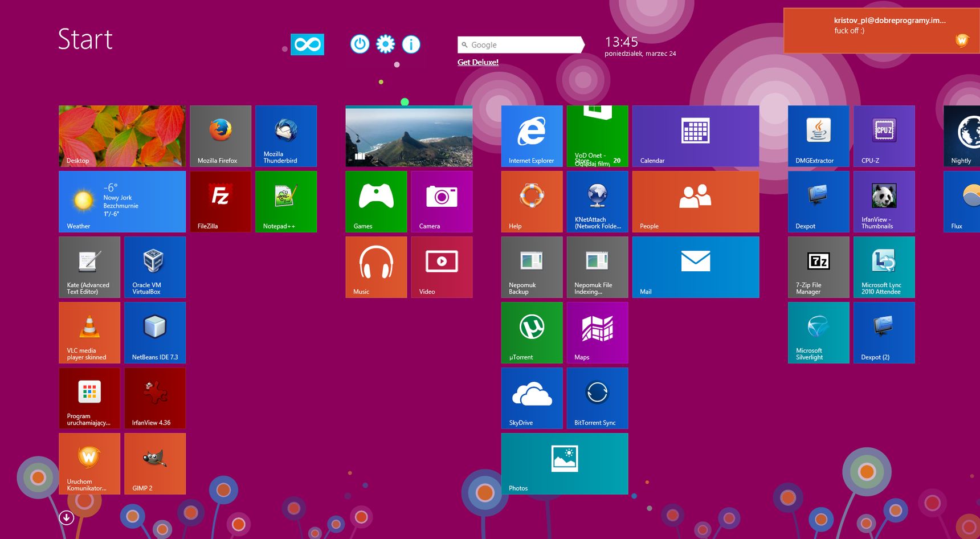This screenshot has height=539, width=980.
Task: Open Uruchom Komunikator tile
Action: 89,464
